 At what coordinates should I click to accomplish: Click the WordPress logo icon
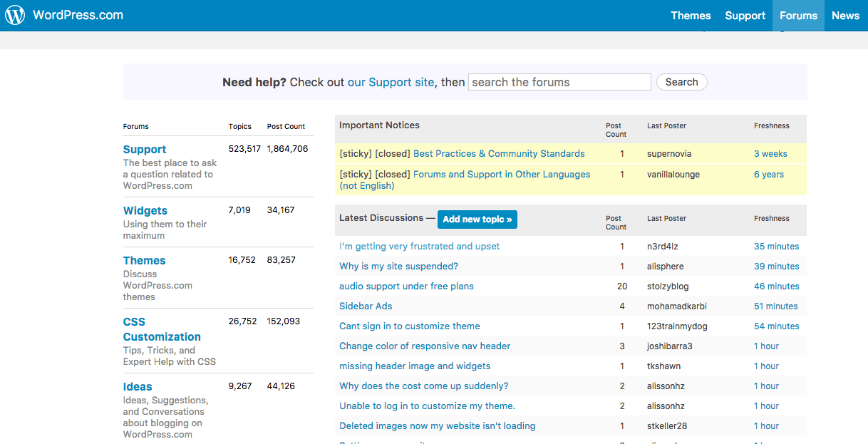15,15
